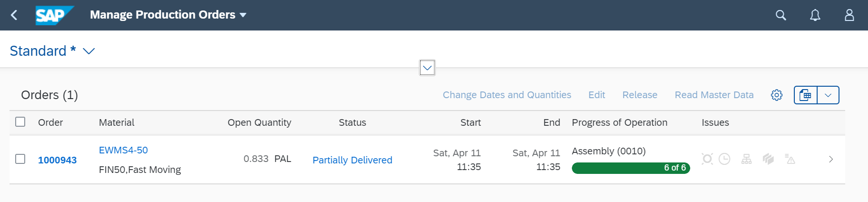Click the delay clock issue icon
868x202 pixels.
click(724, 159)
